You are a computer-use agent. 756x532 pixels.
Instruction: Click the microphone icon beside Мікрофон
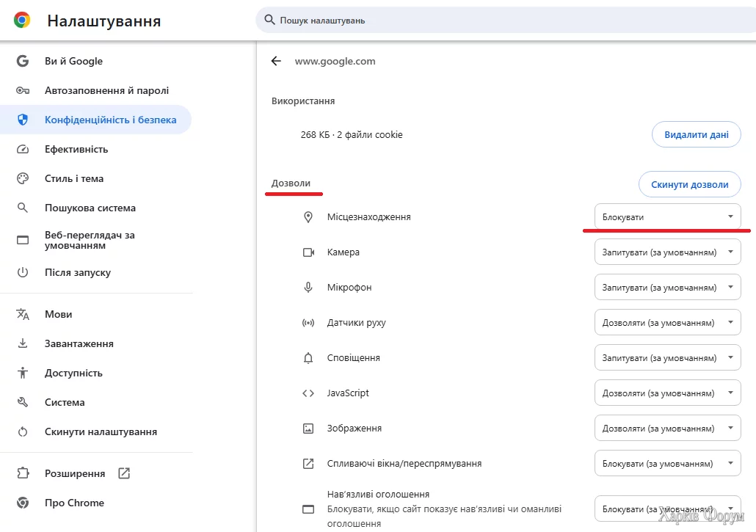coord(308,287)
